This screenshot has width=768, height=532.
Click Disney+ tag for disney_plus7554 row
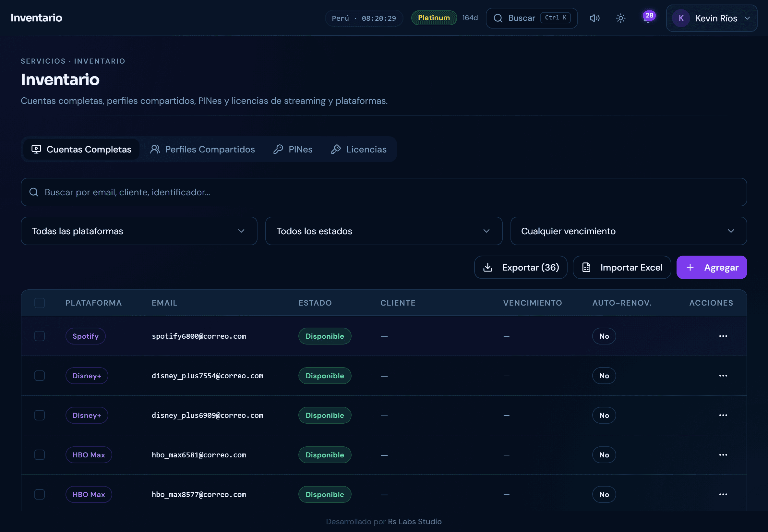click(87, 376)
